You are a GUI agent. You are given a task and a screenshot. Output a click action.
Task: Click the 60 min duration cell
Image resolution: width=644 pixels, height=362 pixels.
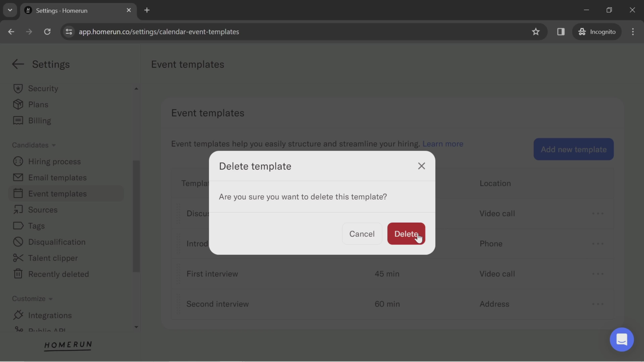click(x=387, y=304)
